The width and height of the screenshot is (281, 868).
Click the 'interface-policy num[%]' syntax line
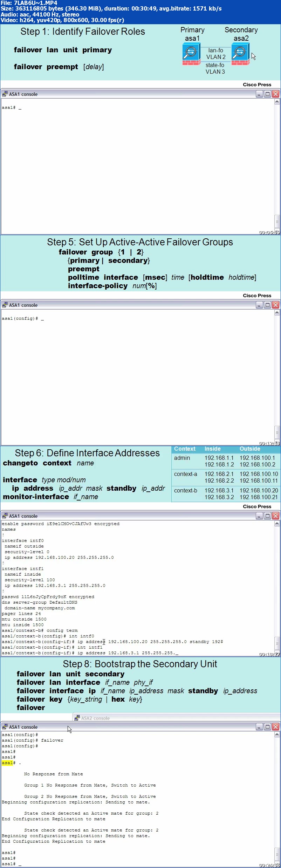[x=112, y=286]
